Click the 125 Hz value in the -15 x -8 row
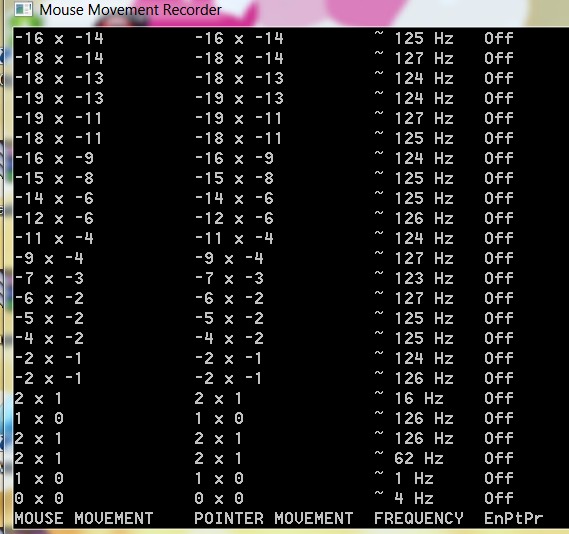569x534 pixels. [424, 178]
